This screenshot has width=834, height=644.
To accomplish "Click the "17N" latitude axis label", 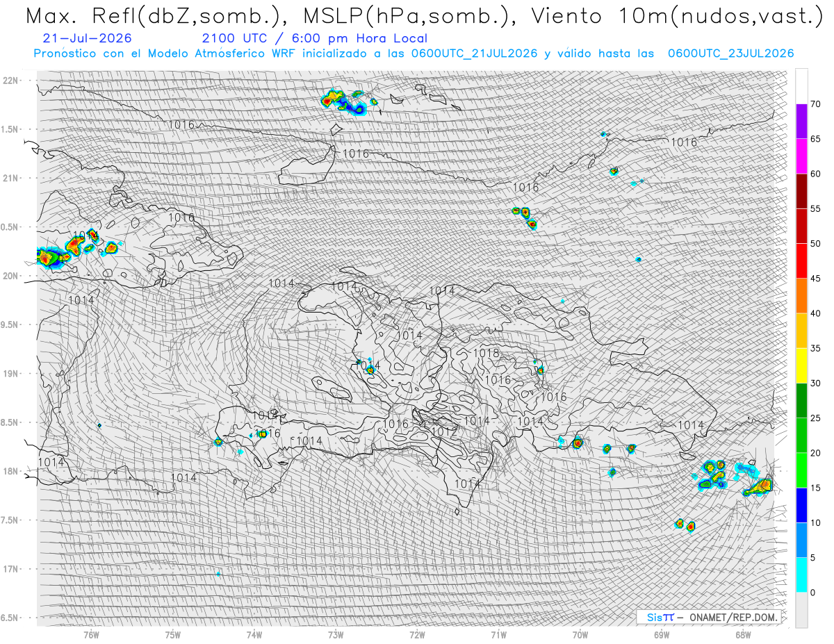I will (10, 568).
